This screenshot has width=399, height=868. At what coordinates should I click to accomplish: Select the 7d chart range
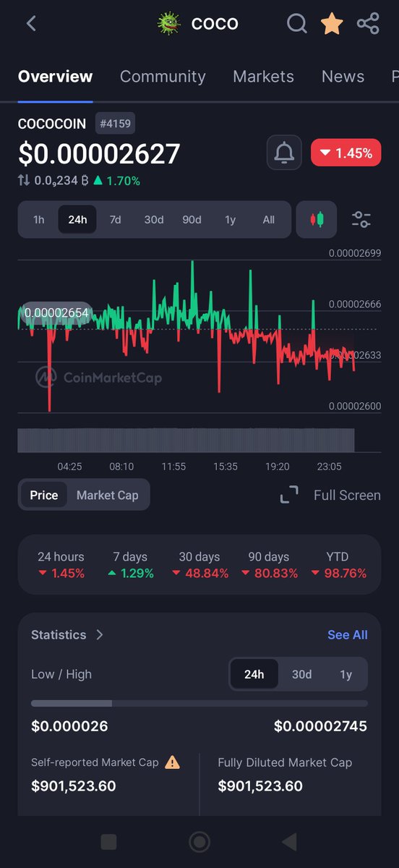click(x=116, y=220)
